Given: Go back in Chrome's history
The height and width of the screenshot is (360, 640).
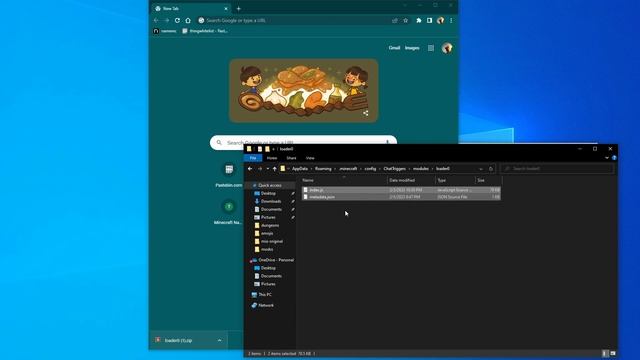Looking at the screenshot, I should (x=156, y=20).
